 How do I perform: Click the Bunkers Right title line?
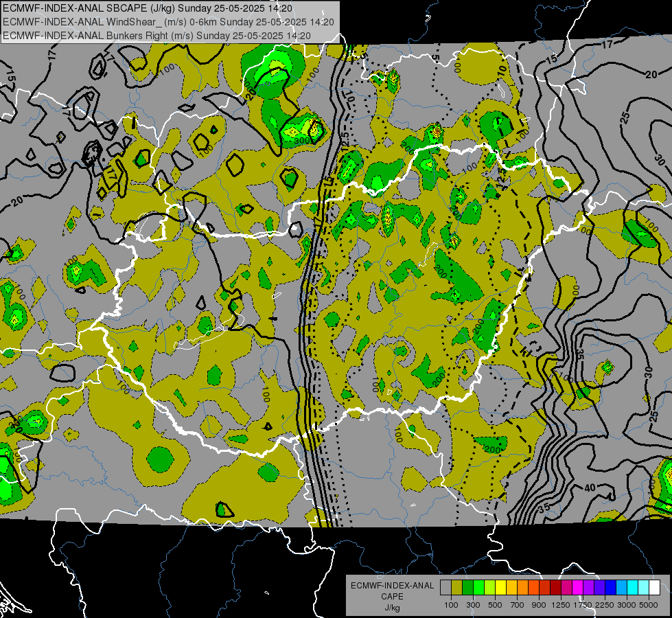[157, 36]
